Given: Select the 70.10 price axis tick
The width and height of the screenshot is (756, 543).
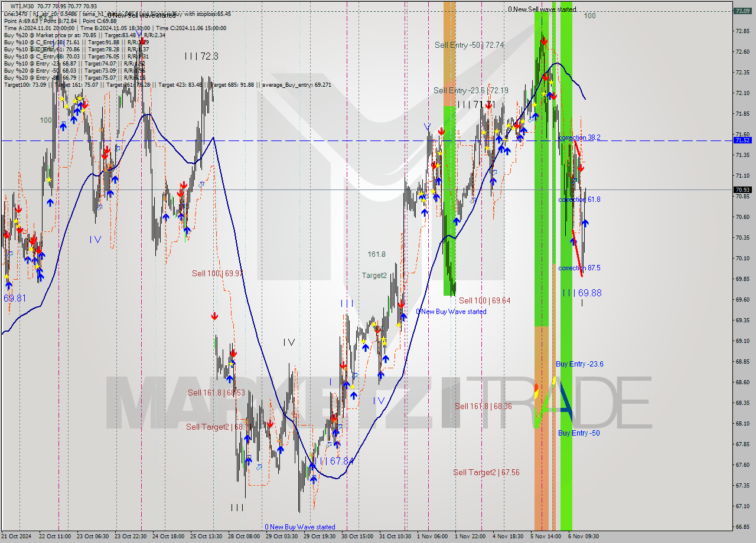Looking at the screenshot, I should pyautogui.click(x=743, y=259).
